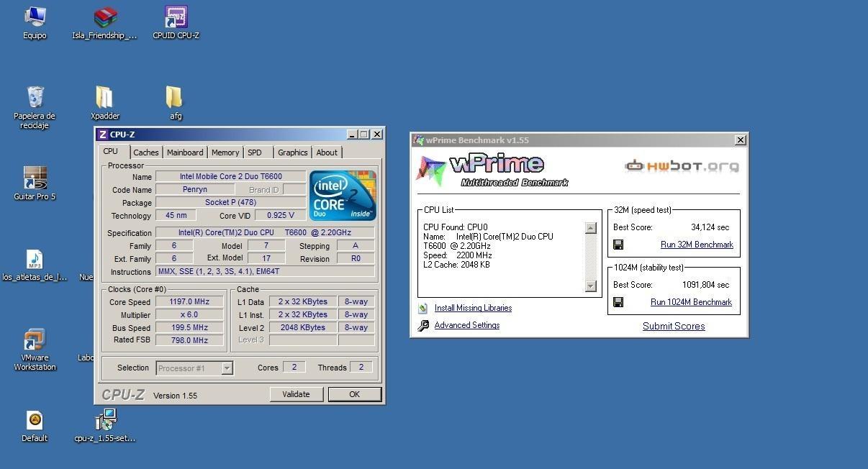Image resolution: width=868 pixels, height=469 pixels.
Task: Click the Install Missing Libraries icon
Action: click(423, 308)
